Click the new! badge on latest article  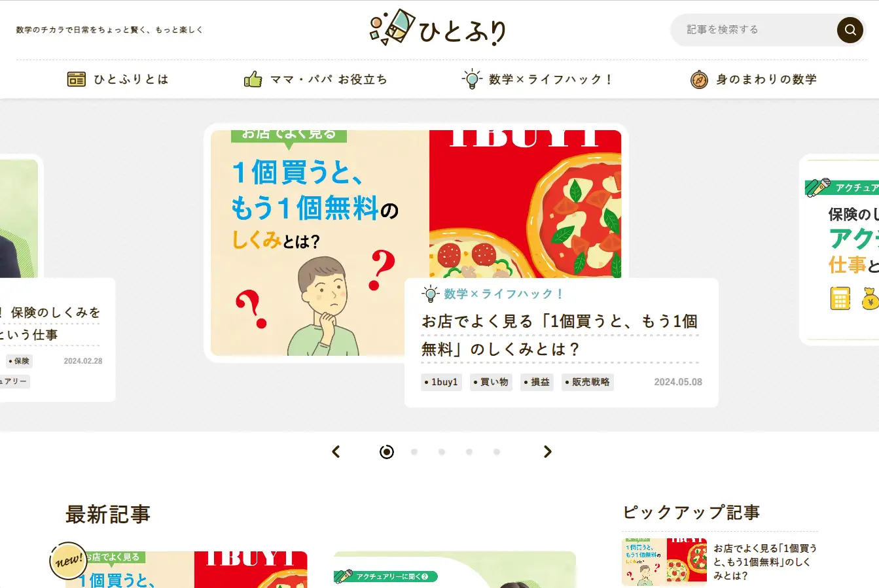[x=68, y=561]
